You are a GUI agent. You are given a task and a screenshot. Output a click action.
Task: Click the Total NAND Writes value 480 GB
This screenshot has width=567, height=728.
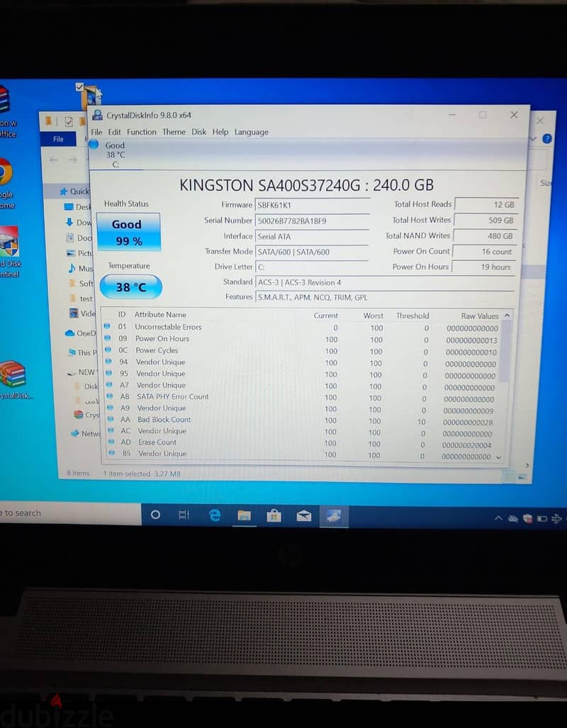[x=485, y=236]
